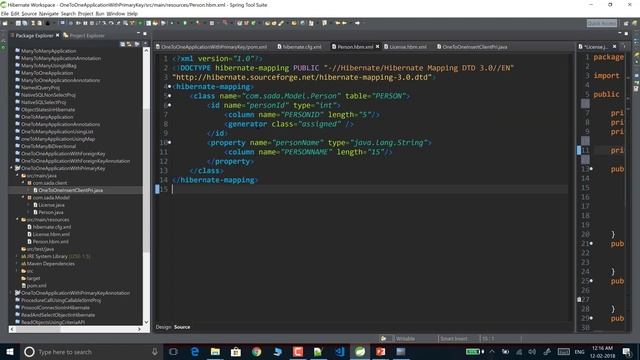Expand the Maven Dependencies node

point(18,264)
